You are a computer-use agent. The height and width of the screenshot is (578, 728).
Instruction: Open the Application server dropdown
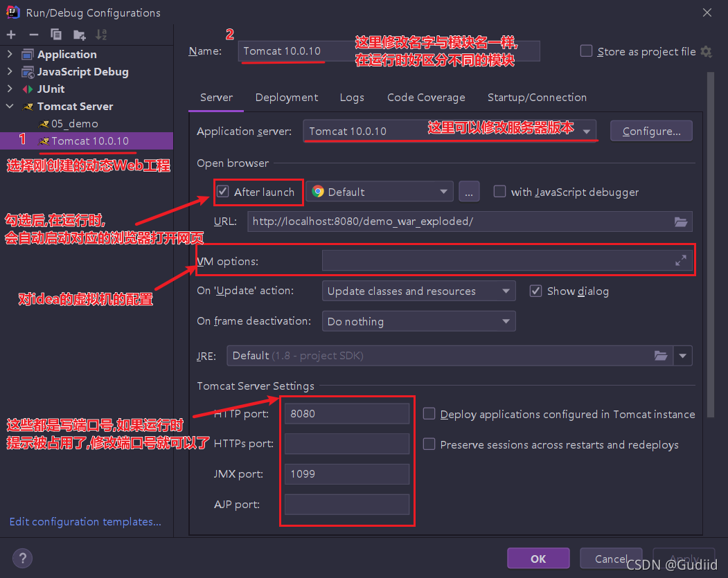click(x=587, y=132)
